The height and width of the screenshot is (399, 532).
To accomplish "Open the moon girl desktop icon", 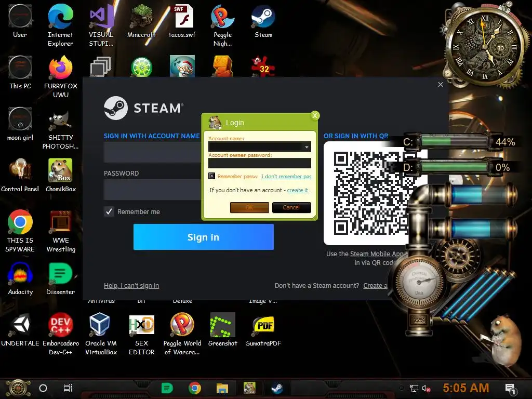I will click(x=20, y=124).
